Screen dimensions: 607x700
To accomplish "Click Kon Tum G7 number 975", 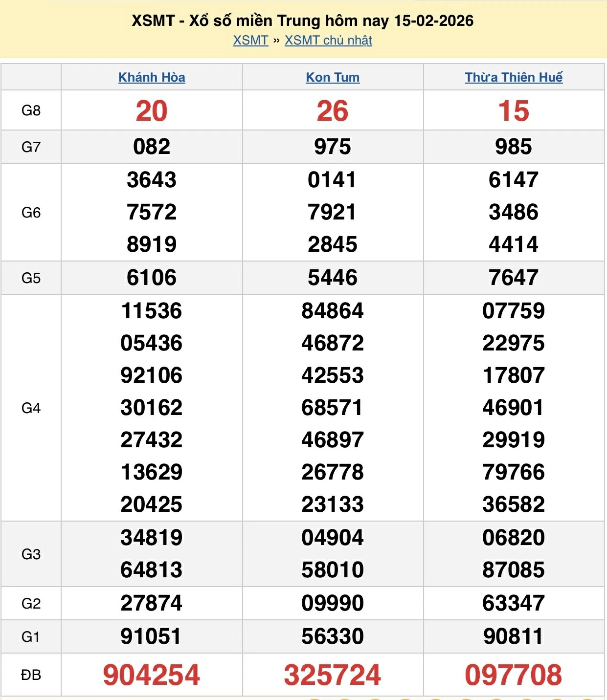I will tap(333, 147).
